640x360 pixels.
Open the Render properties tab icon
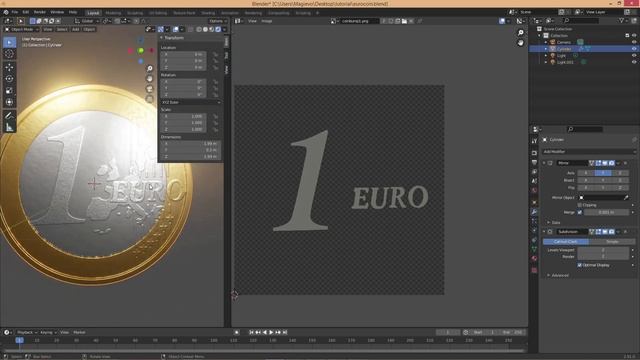coord(534,153)
